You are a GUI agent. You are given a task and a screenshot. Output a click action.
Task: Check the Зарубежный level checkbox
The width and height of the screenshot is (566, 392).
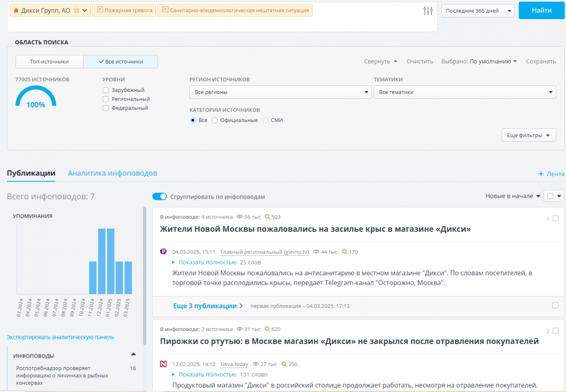[x=106, y=90]
